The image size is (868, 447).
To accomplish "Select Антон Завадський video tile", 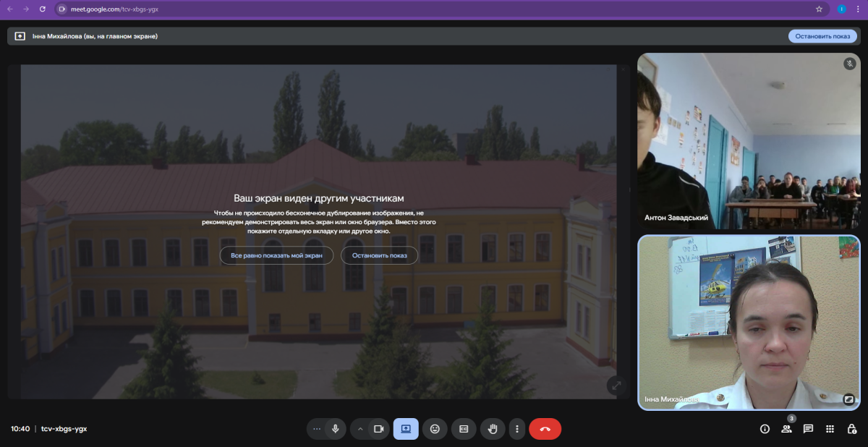I will tap(749, 141).
